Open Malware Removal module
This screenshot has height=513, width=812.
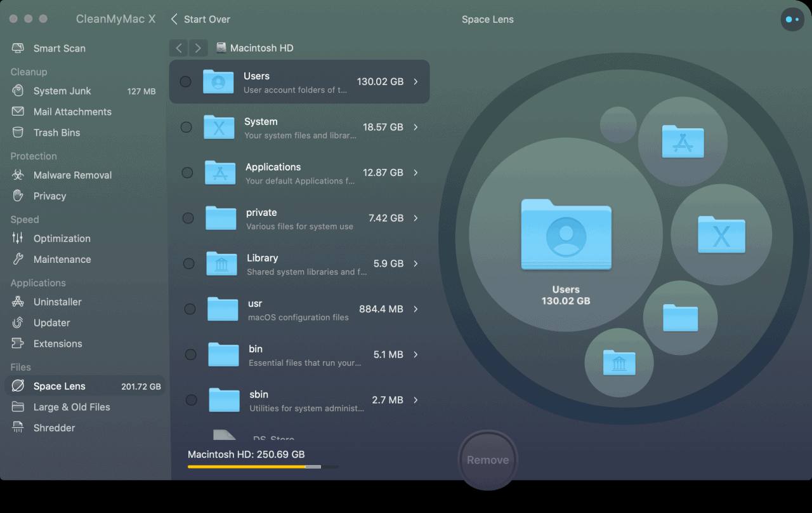pos(85,175)
